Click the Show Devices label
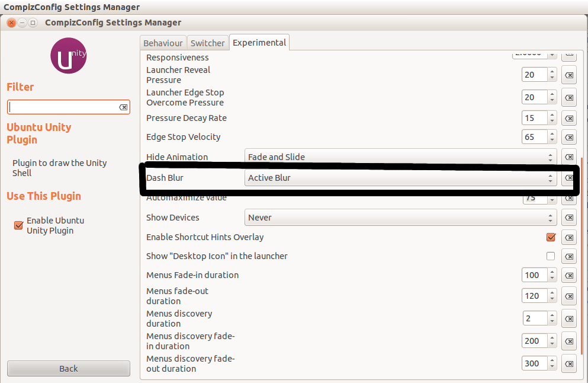The width and height of the screenshot is (588, 383). [172, 218]
